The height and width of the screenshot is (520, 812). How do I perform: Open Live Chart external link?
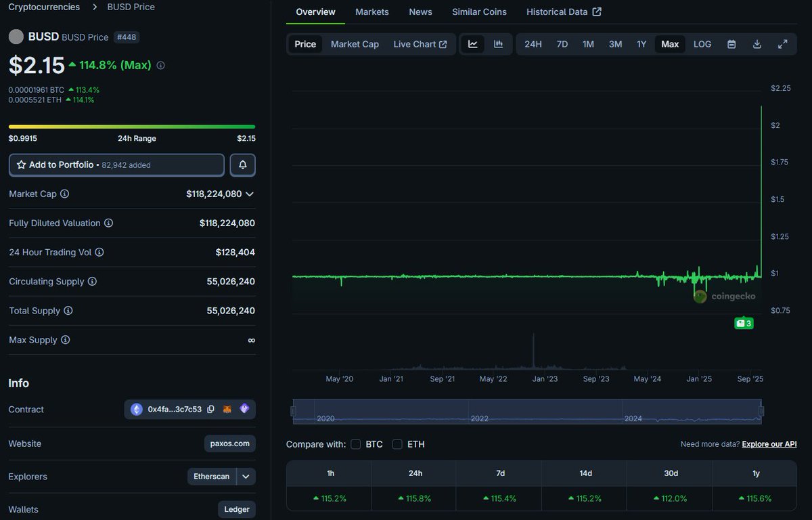(x=420, y=44)
